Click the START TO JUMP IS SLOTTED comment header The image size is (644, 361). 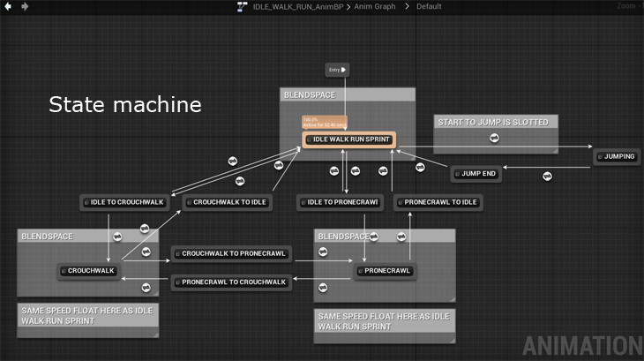click(496, 122)
